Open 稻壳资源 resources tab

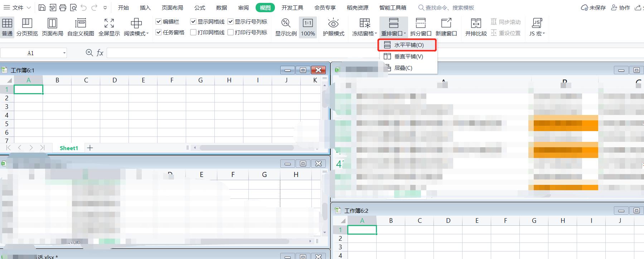click(x=357, y=8)
